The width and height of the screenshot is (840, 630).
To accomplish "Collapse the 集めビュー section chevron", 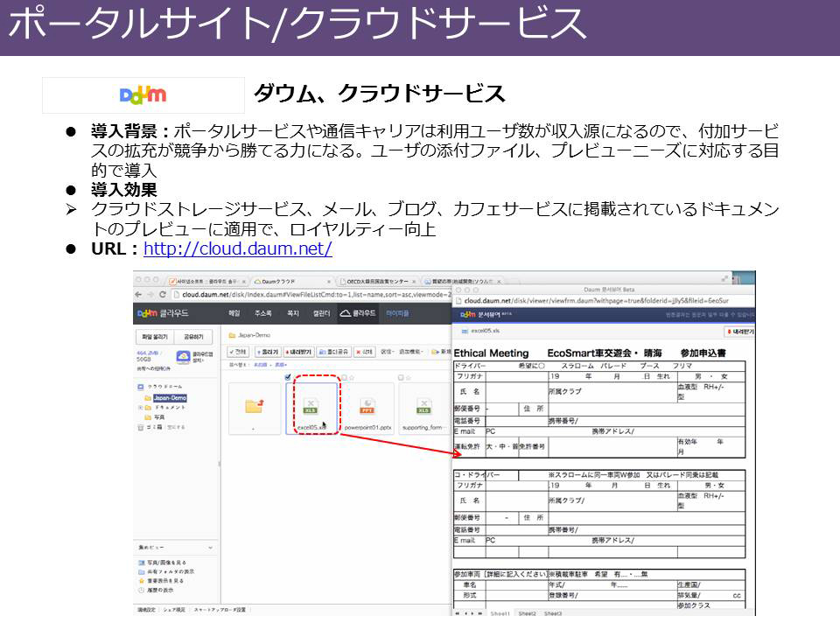I will [x=211, y=548].
